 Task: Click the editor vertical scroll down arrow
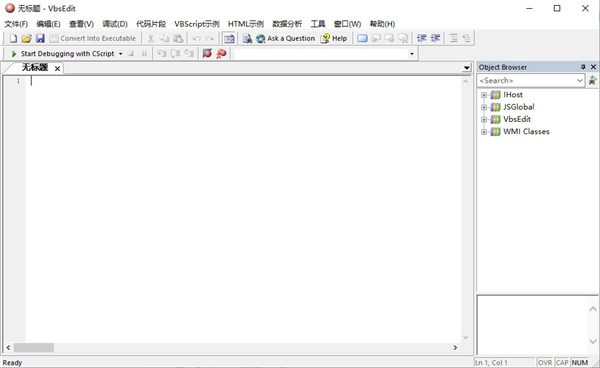click(x=466, y=337)
